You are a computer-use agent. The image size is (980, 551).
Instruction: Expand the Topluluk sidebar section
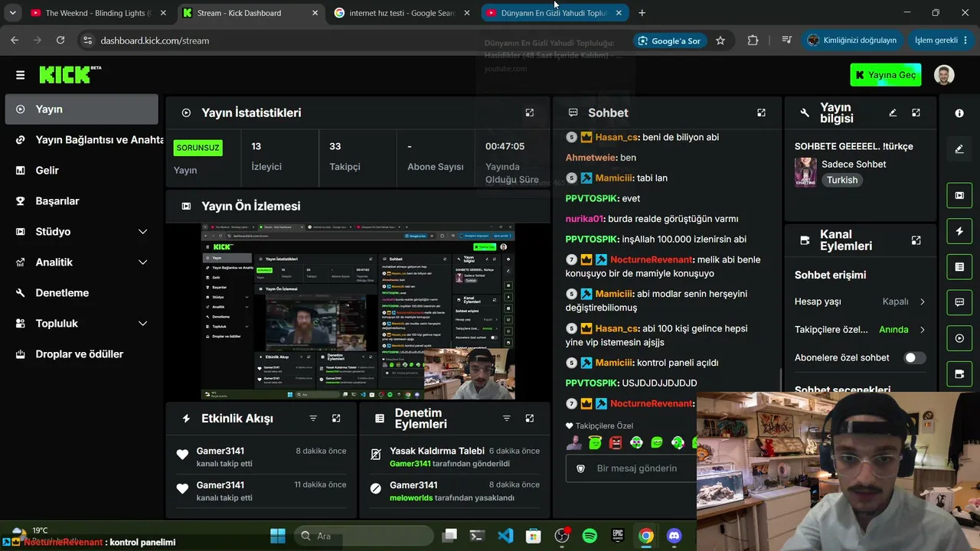tap(142, 324)
